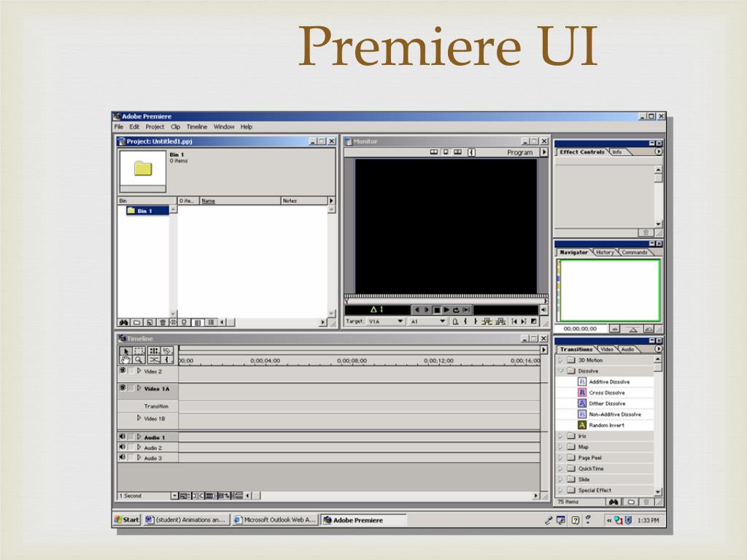Jump to next edit in Monitor
The width and height of the screenshot is (747, 560).
pyautogui.click(x=524, y=322)
